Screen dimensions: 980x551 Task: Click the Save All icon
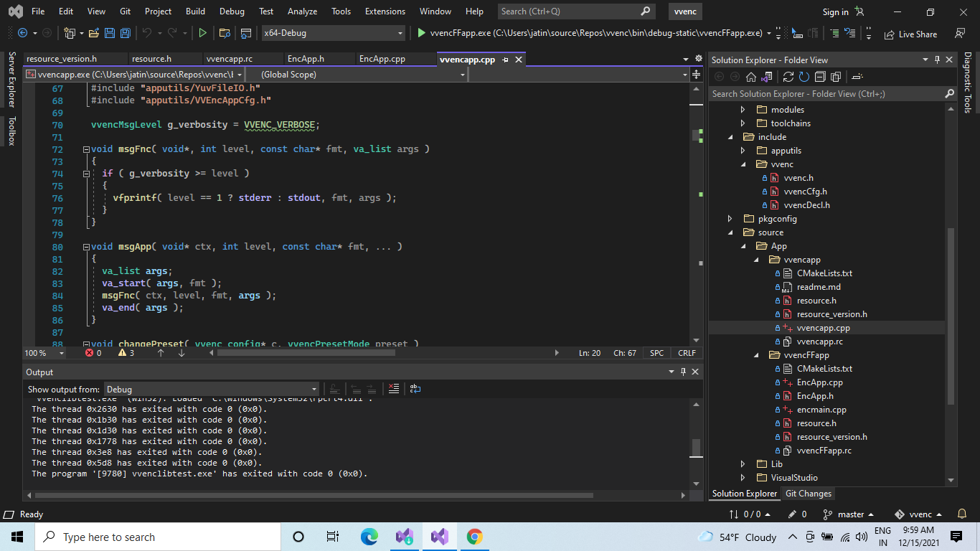click(x=125, y=32)
